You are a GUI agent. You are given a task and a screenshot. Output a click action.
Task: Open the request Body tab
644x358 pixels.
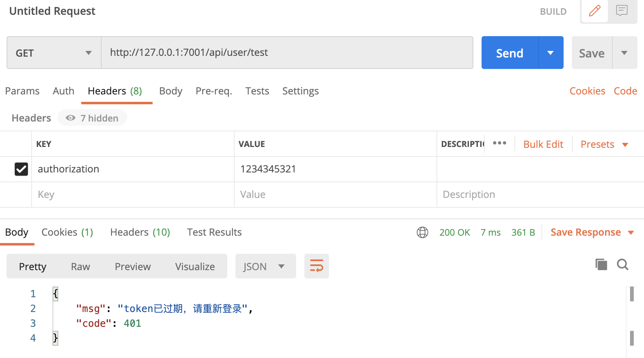pos(171,91)
